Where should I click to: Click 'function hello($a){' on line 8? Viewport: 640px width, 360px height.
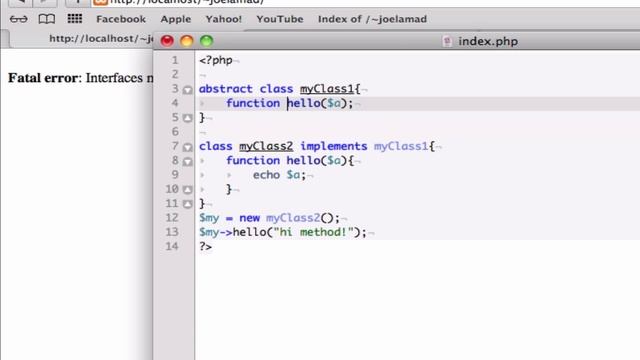290,161
